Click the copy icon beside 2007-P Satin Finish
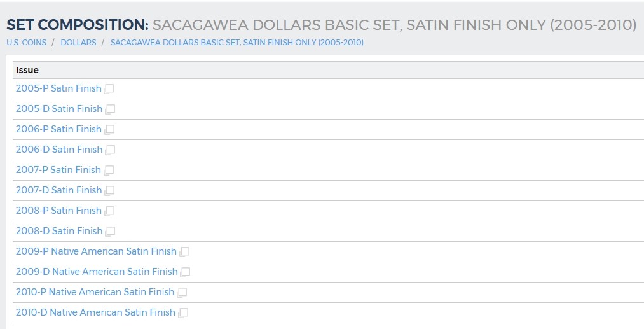This screenshot has height=329, width=644. click(109, 171)
